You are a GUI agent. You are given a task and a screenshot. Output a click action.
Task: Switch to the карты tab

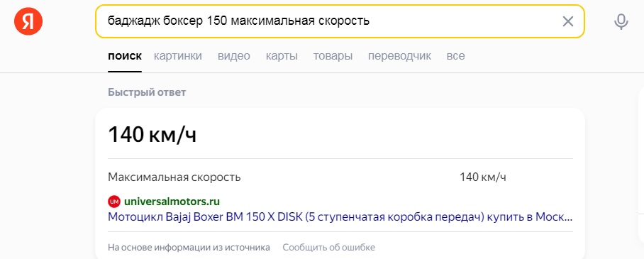pos(282,56)
